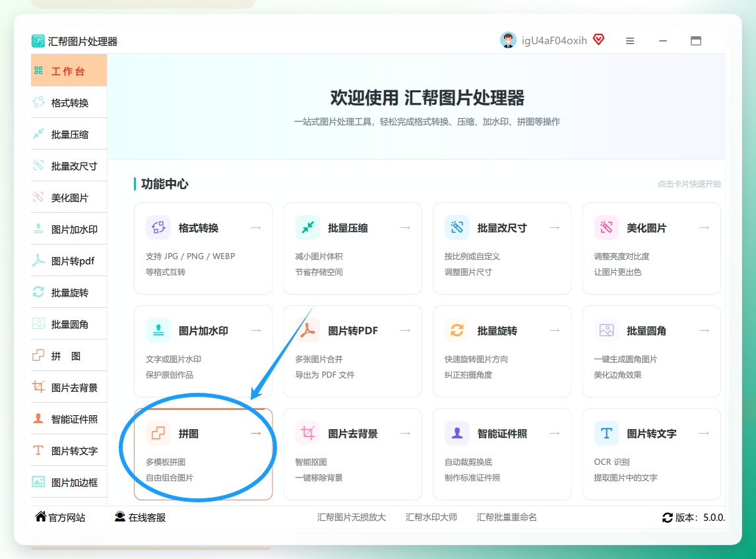Click the arrow on 图片去背景 card
The image size is (756, 559).
406,433
